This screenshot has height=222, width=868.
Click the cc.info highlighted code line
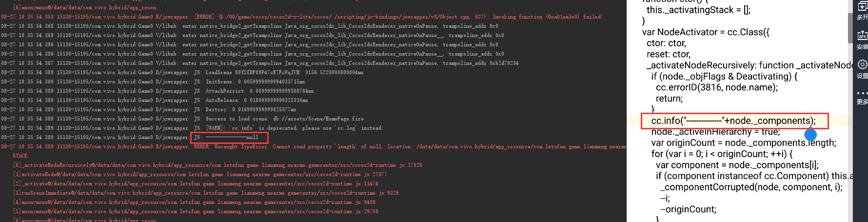pyautogui.click(x=733, y=121)
